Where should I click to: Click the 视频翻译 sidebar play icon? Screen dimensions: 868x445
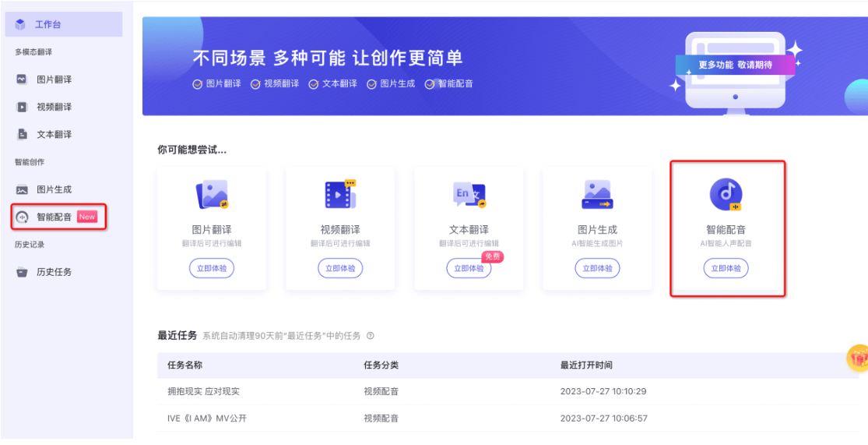[22, 107]
